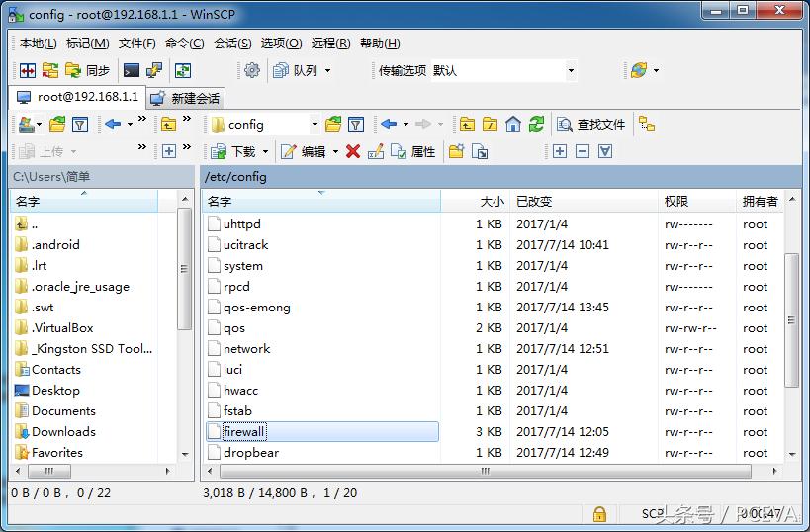This screenshot has height=532, width=810.
Task: Click the remote filter icon
Action: 356,124
